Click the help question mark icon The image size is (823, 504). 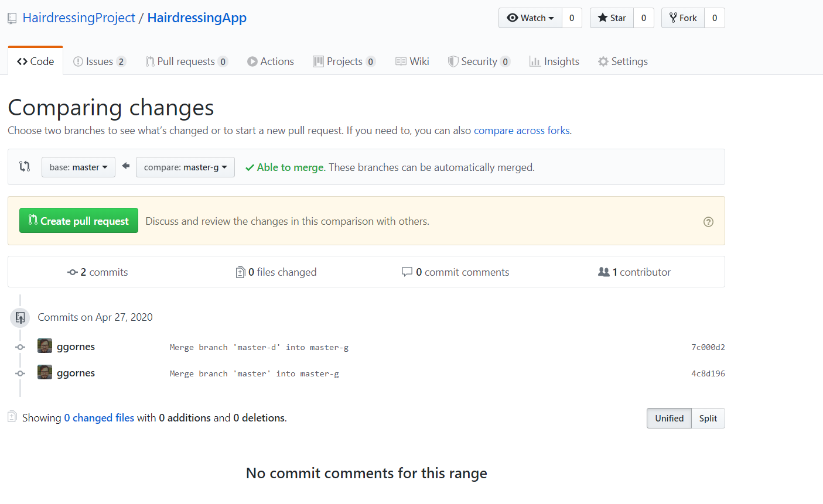click(708, 221)
